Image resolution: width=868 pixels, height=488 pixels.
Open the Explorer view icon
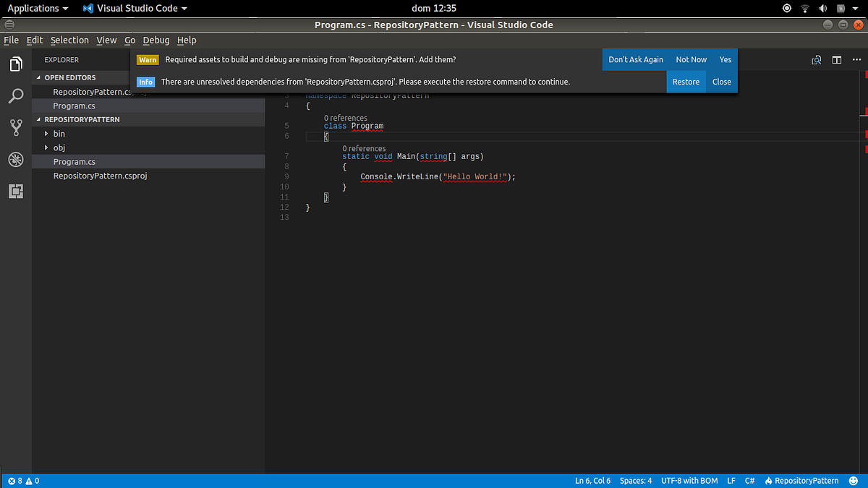point(16,64)
